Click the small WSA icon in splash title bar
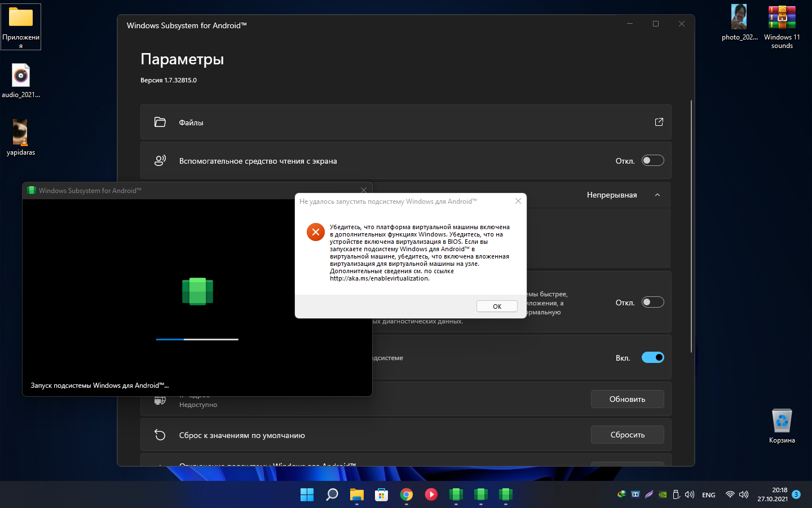Screen dimensions: 812x508 click(x=32, y=190)
